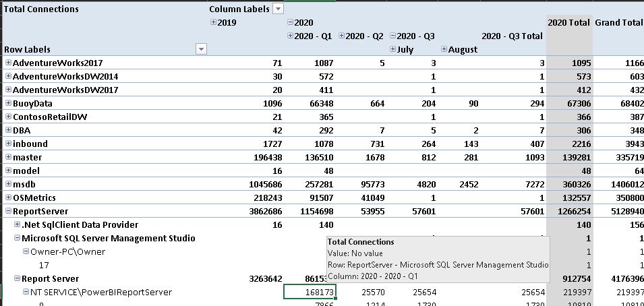
Task: Expand the BuoyData row
Action: tap(9, 103)
